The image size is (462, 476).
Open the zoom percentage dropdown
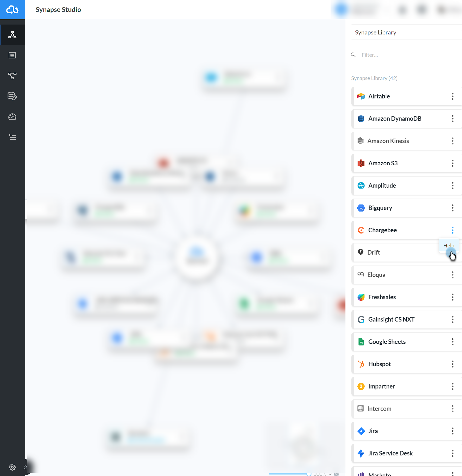322,474
